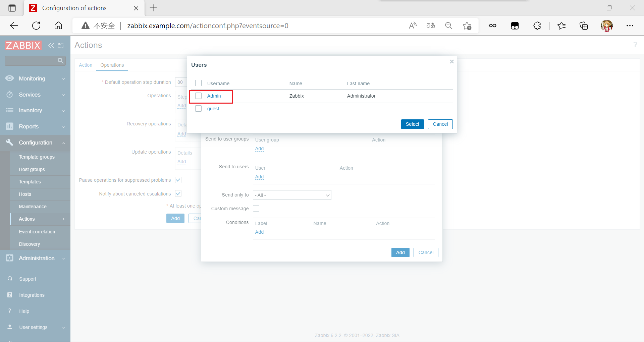Screen dimensions: 644x342
Task: Click the translate icon in address bar
Action: pyautogui.click(x=431, y=25)
